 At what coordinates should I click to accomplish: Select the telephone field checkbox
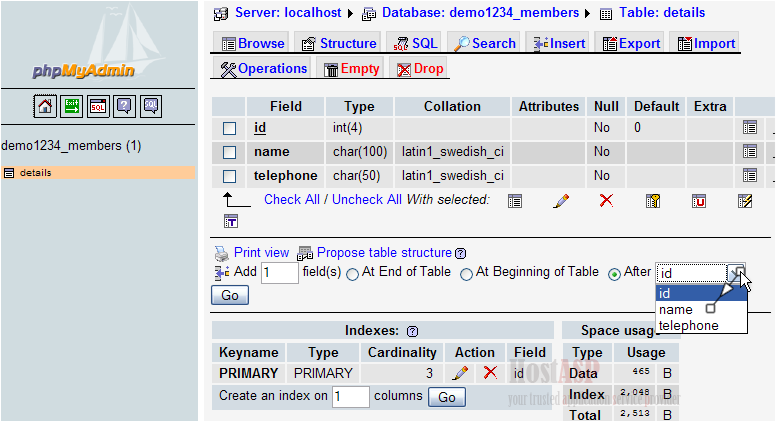pos(229,177)
